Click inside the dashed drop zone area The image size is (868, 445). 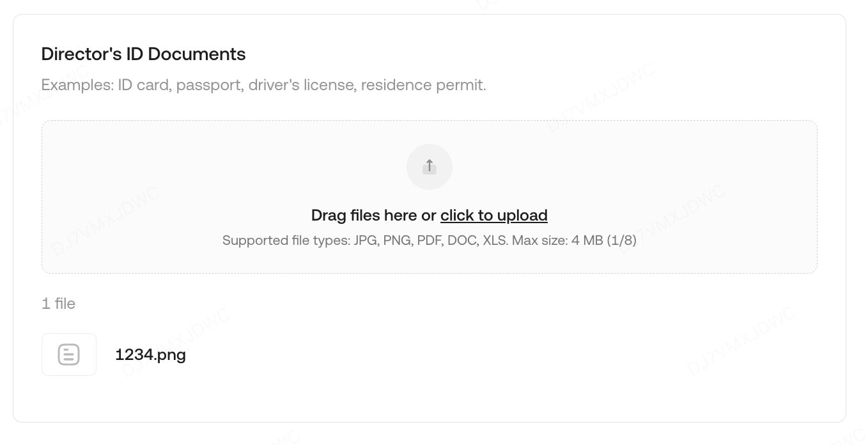(192, 192)
